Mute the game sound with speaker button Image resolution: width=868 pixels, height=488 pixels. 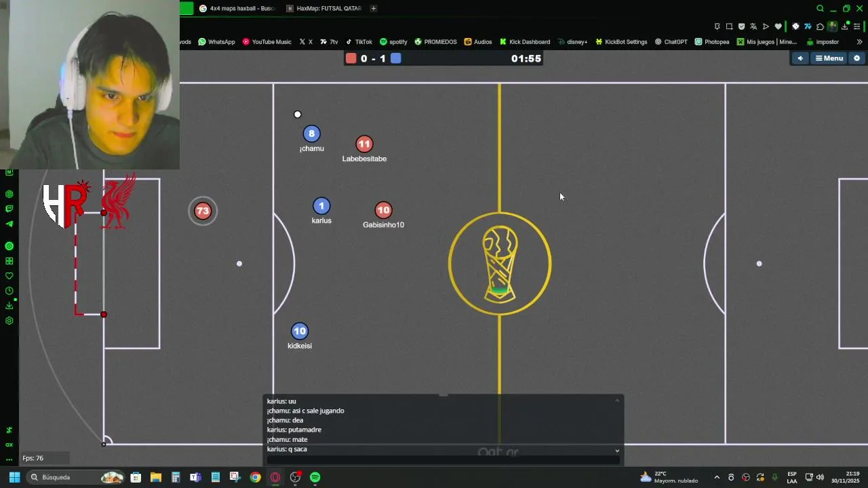(800, 58)
